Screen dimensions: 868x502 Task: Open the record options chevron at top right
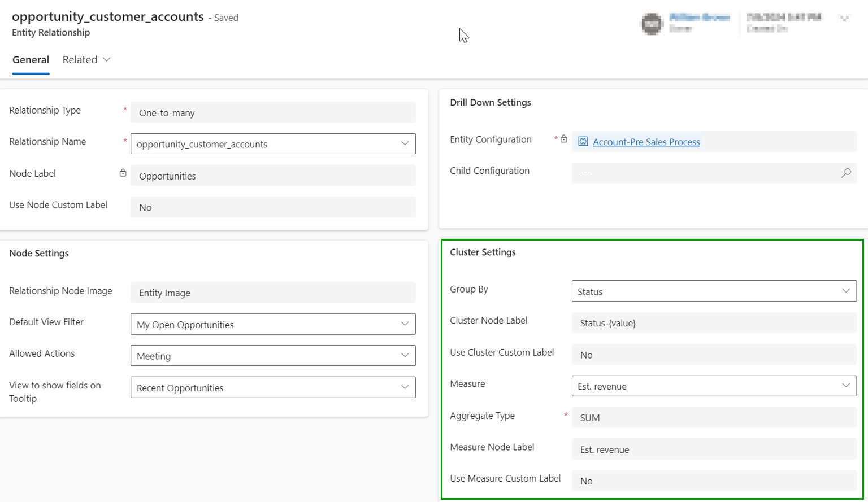(x=844, y=18)
